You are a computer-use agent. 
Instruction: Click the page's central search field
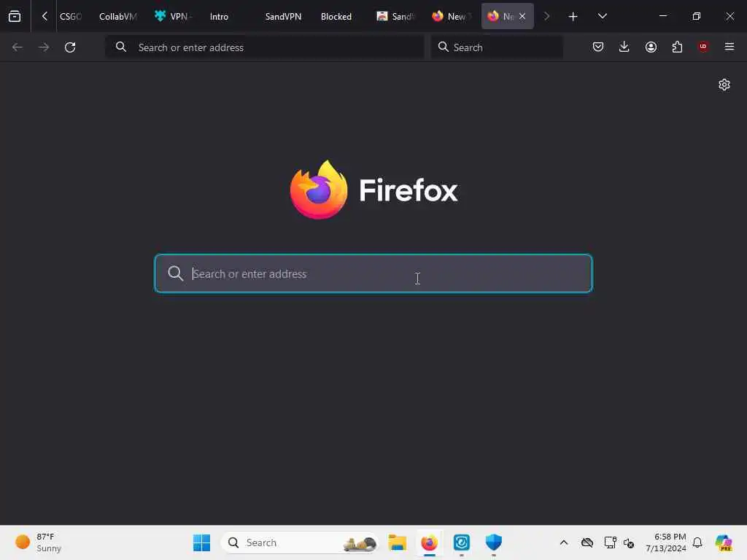pos(373,273)
